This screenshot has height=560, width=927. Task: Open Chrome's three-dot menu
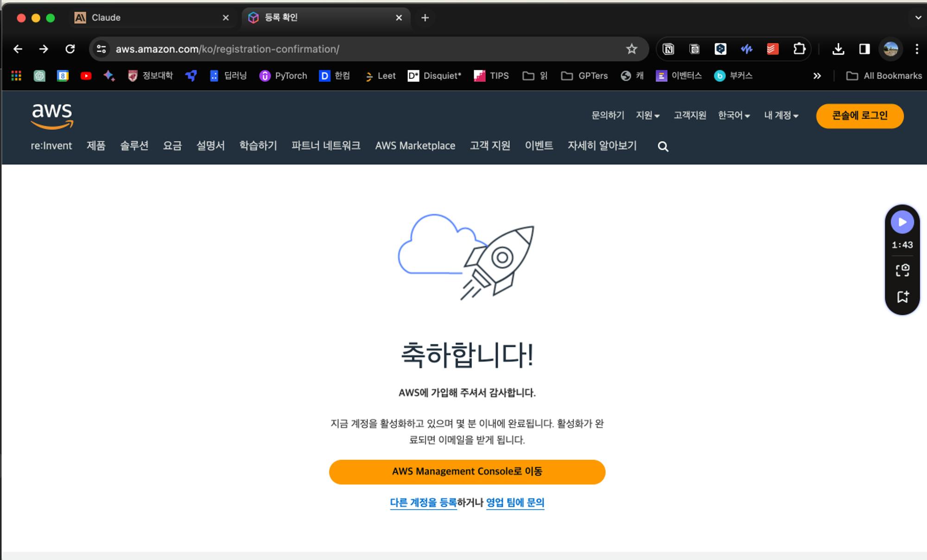916,49
